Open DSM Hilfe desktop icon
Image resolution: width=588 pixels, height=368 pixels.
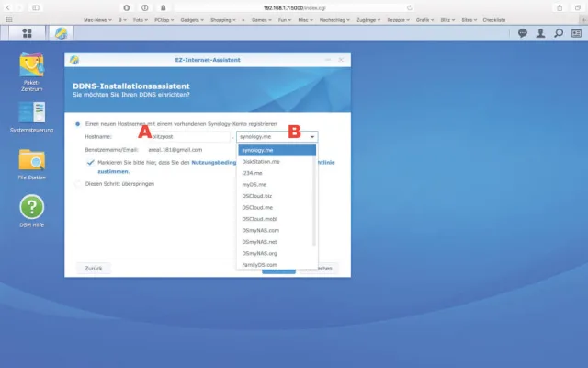point(31,211)
